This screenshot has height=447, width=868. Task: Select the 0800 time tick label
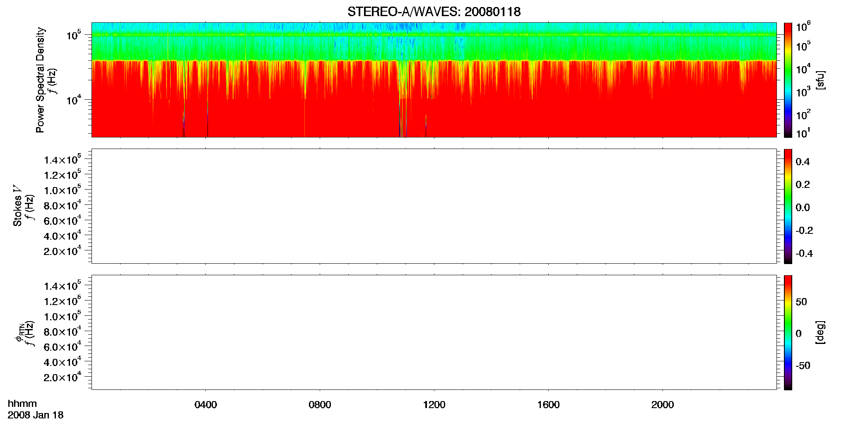tap(320, 405)
